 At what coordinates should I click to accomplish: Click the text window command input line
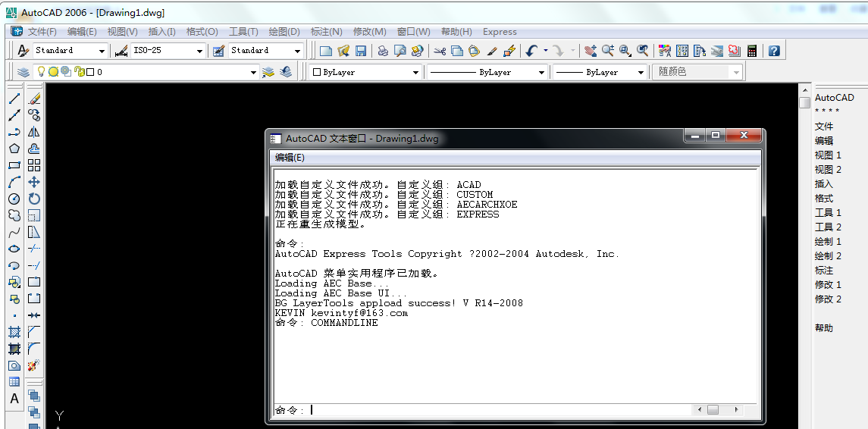click(483, 410)
